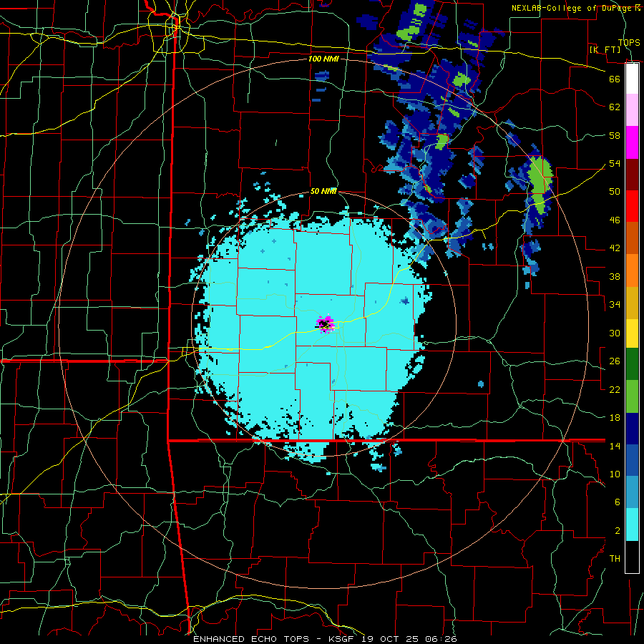Click the '46' scale label

[615, 220]
